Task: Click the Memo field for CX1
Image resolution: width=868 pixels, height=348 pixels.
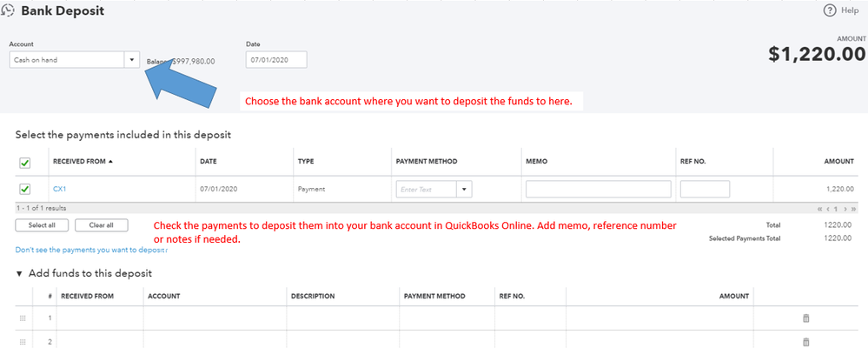Action: [x=598, y=189]
